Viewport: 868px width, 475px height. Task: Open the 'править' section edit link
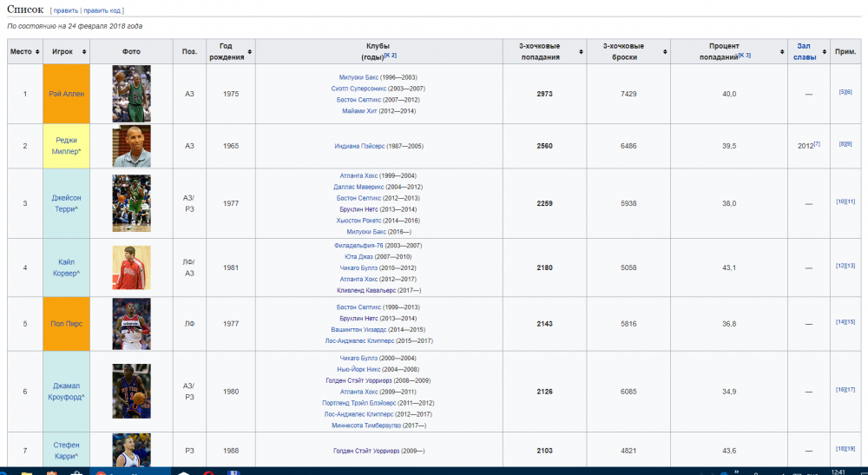click(65, 10)
